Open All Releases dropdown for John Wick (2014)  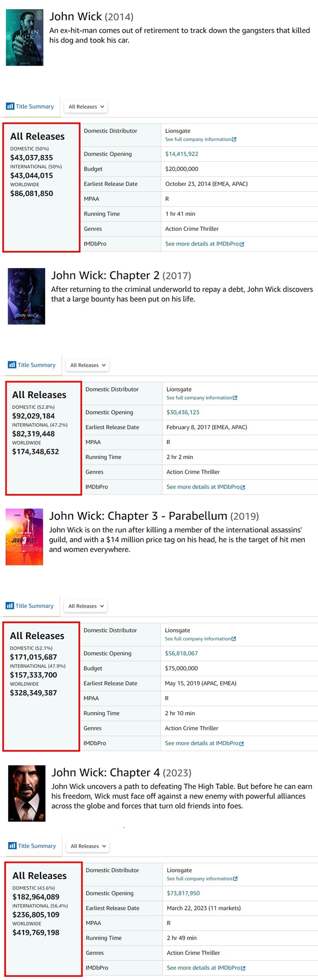(x=86, y=107)
